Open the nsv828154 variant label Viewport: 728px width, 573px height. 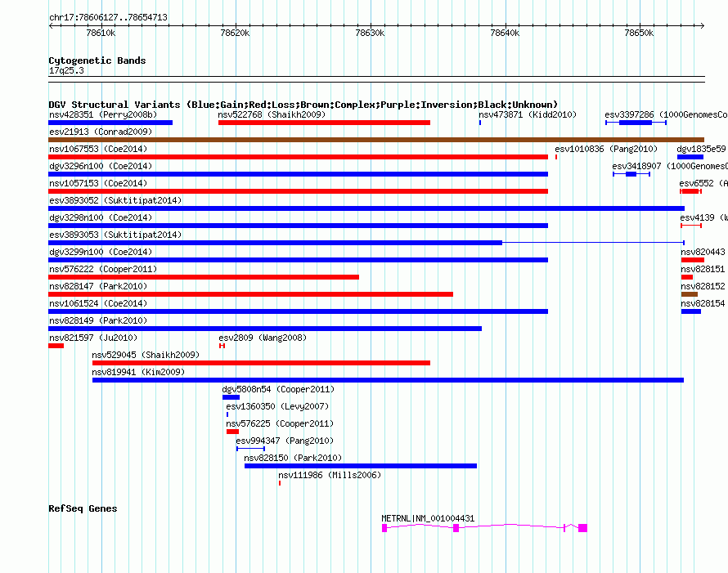point(703,303)
